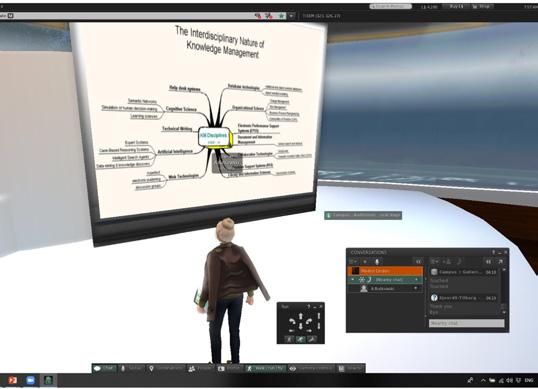The height and width of the screenshot is (389, 538).
Task: Open the Chat toolbar button
Action: (105, 368)
